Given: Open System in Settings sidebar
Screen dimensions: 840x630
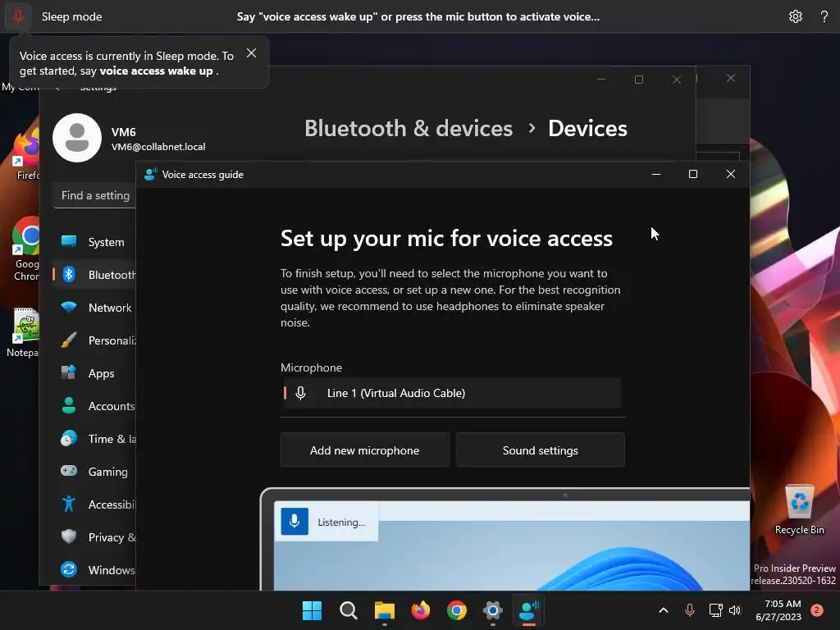Looking at the screenshot, I should coord(94,242).
